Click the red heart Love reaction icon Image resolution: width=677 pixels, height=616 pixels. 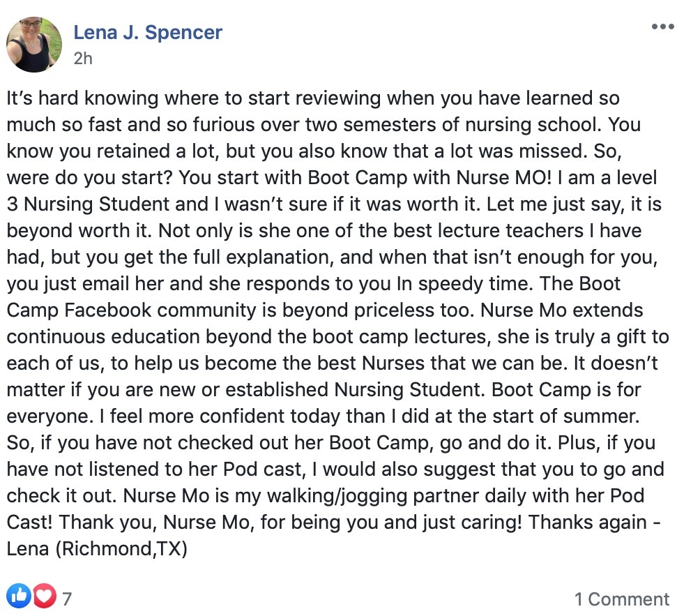pyautogui.click(x=44, y=595)
